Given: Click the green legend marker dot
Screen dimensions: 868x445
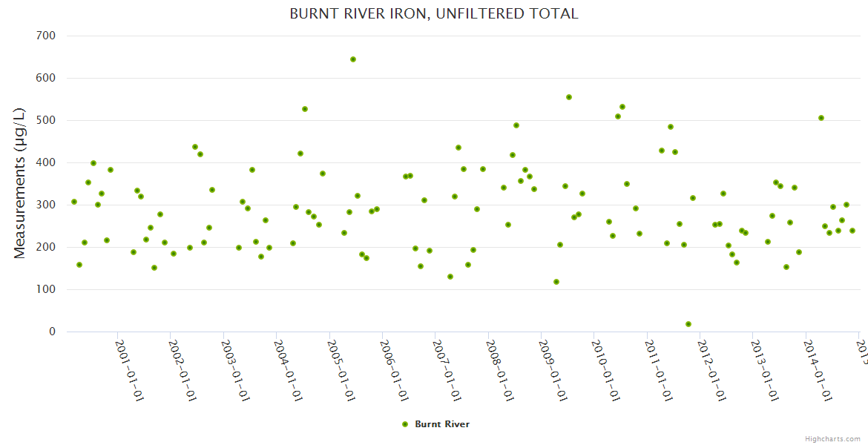Looking at the screenshot, I should (405, 424).
